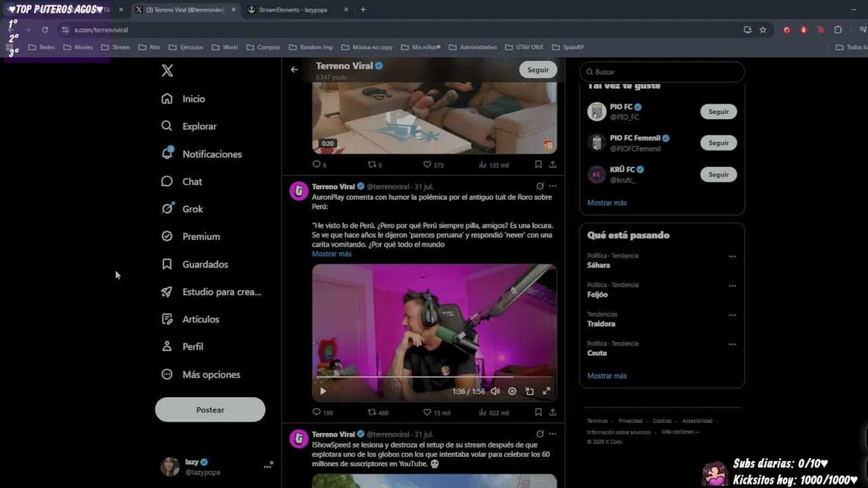Enter fullscreen on the AuronPlay video
The width and height of the screenshot is (868, 488).
547,391
